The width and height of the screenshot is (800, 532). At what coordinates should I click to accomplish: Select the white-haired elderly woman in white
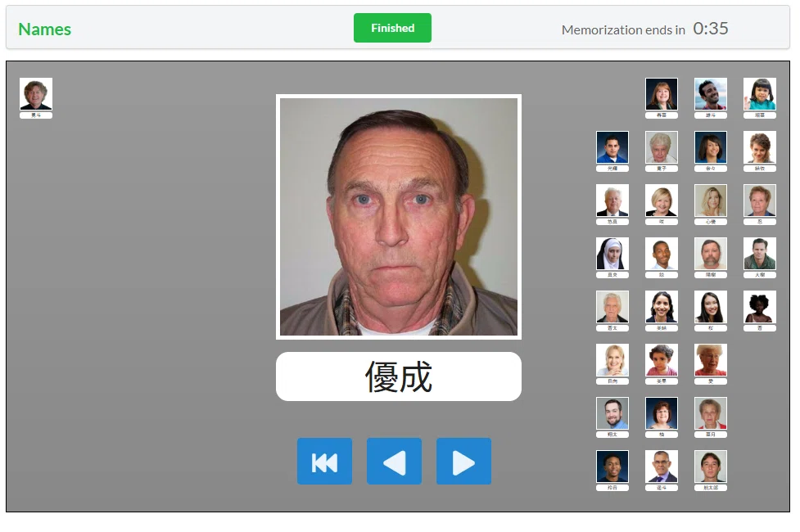[x=662, y=147]
